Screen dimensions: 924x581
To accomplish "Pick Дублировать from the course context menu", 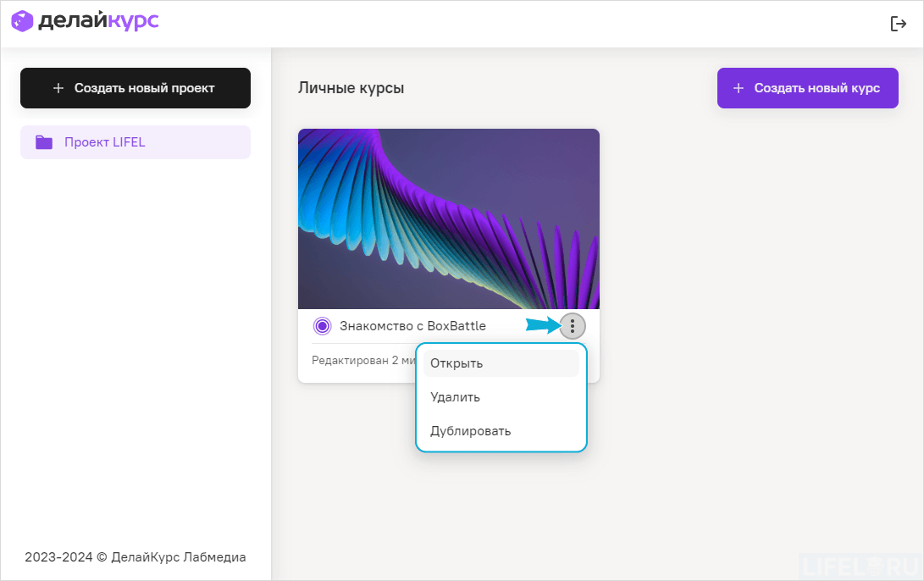I will 470,431.
